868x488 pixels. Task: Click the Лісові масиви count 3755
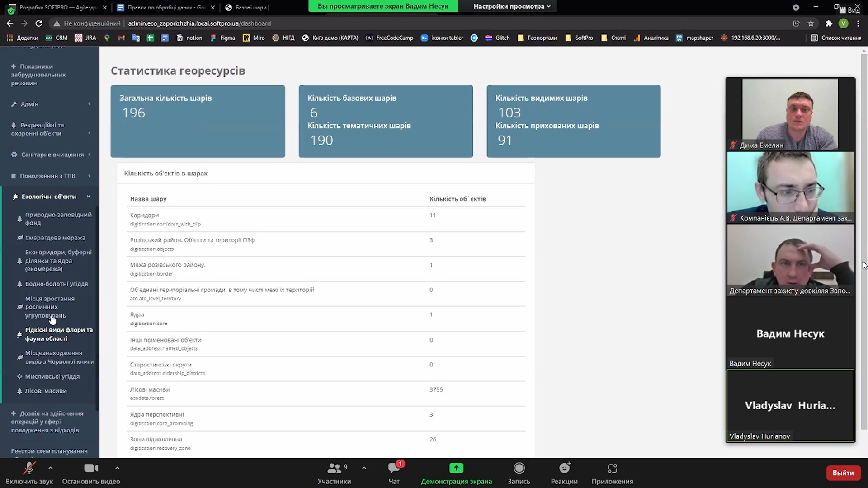(436, 389)
